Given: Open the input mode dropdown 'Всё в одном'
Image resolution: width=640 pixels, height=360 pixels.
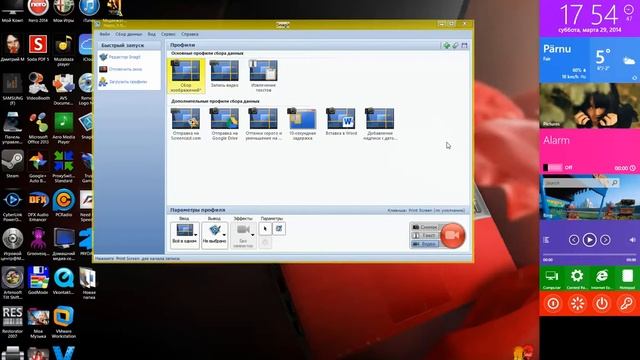Looking at the screenshot, I should click(184, 235).
